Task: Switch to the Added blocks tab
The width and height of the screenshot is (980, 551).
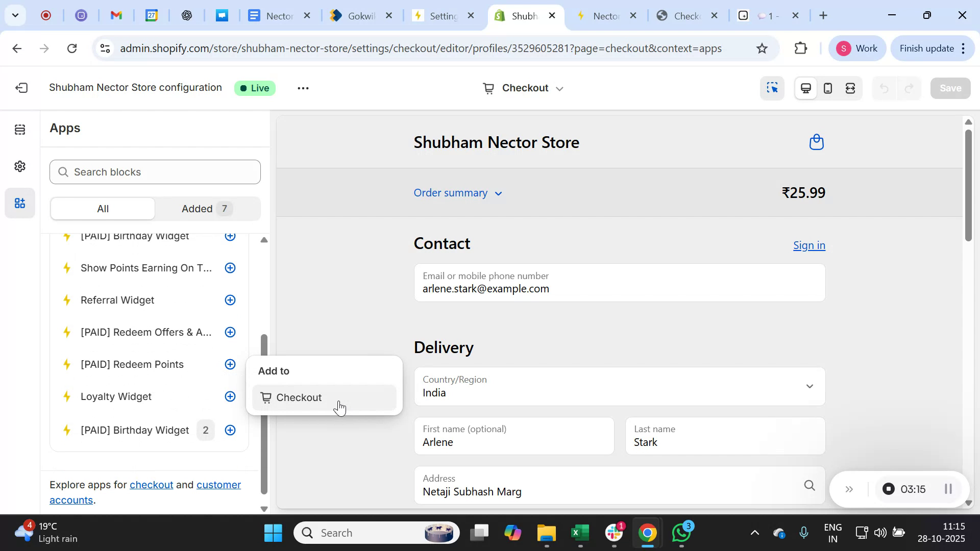Action: 205,208
